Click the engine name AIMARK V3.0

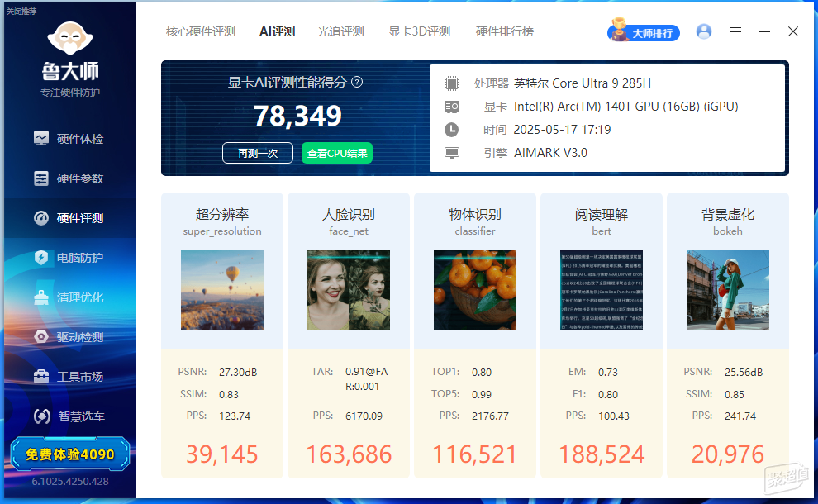pyautogui.click(x=550, y=153)
